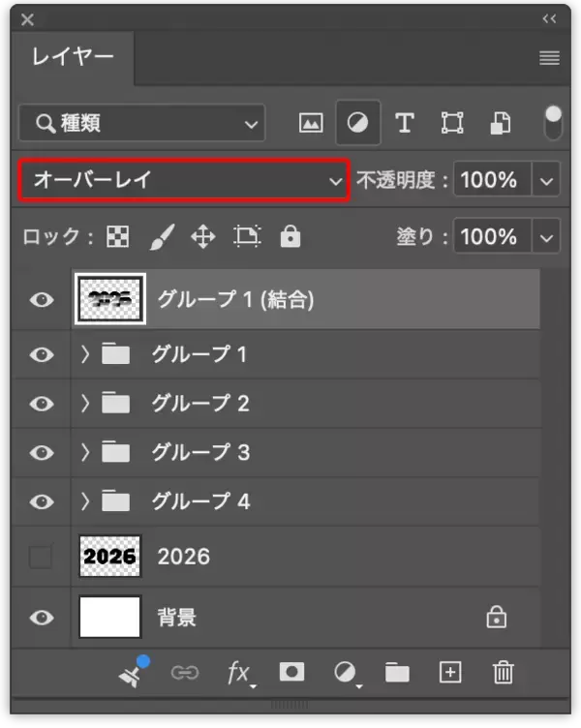Open the 不透明度 opacity slider arrow

click(546, 180)
